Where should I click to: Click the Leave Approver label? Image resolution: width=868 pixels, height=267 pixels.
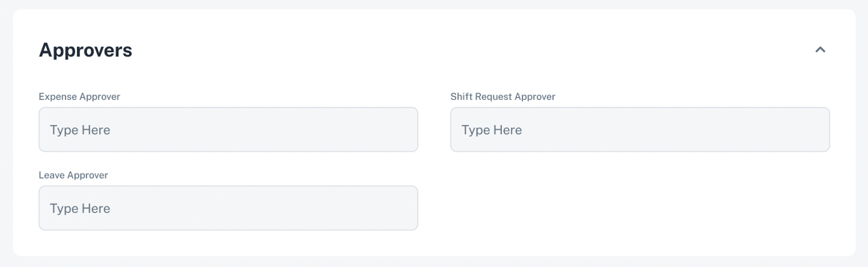pos(73,175)
